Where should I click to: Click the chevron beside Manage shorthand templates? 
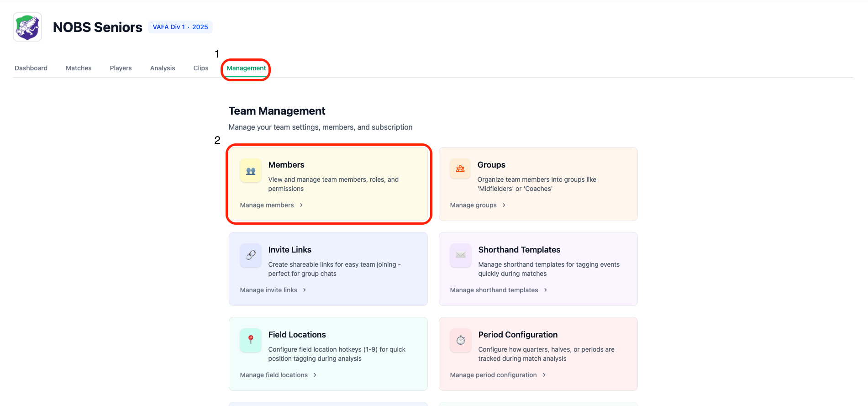point(546,290)
